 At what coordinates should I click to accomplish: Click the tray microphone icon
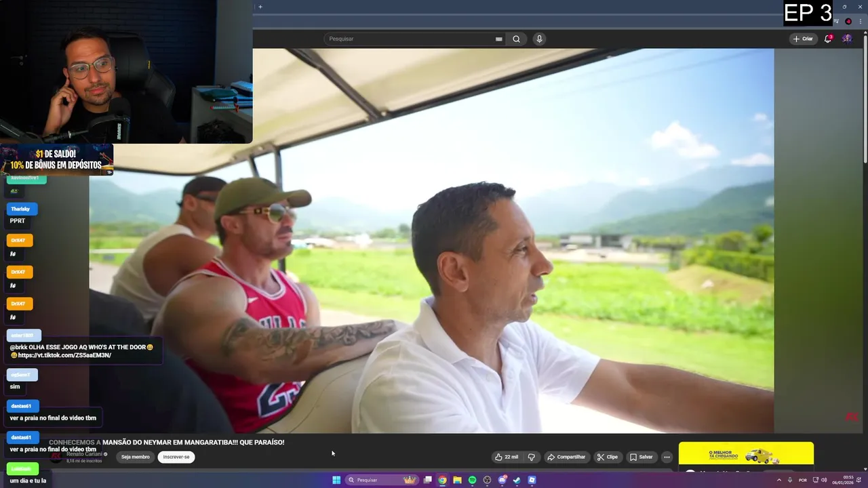pos(789,480)
